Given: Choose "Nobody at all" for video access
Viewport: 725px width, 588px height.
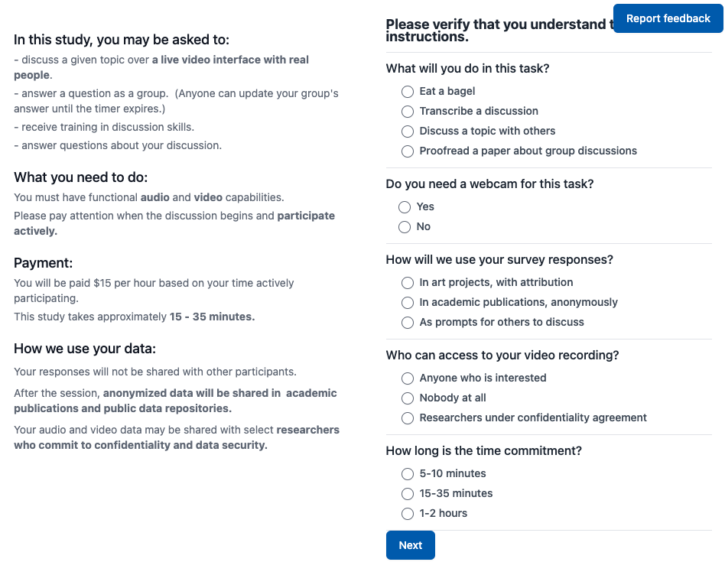Looking at the screenshot, I should click(407, 398).
